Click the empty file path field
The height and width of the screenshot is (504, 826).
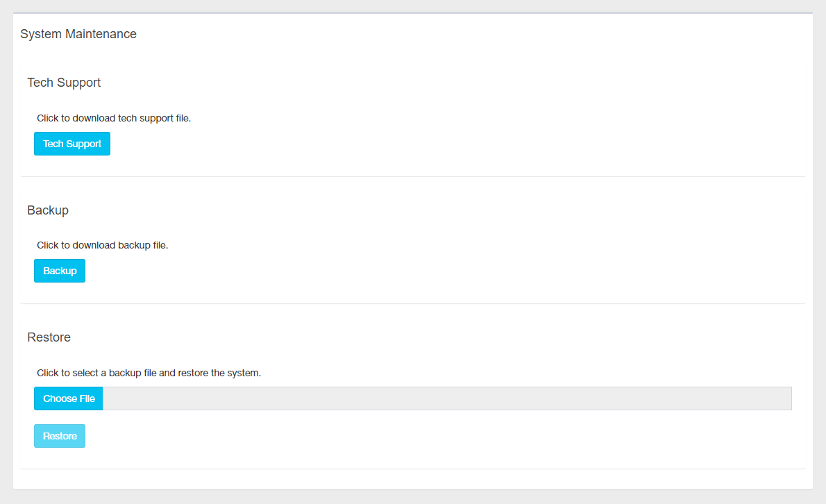pyautogui.click(x=446, y=398)
